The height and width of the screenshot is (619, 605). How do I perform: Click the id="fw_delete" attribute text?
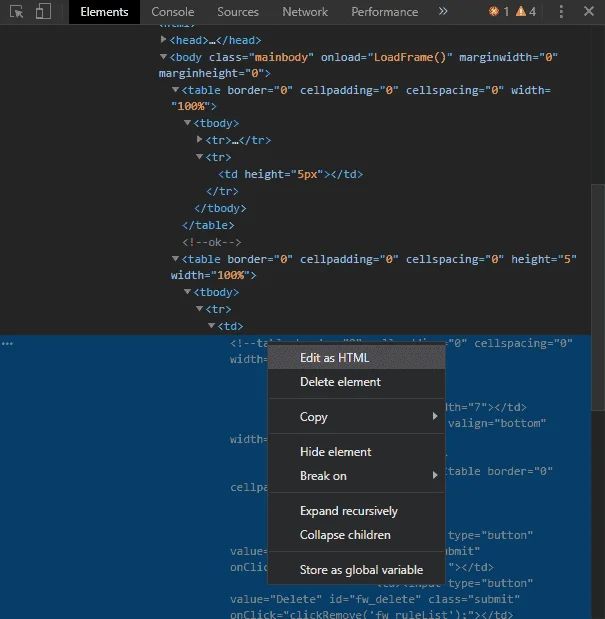coord(375,599)
